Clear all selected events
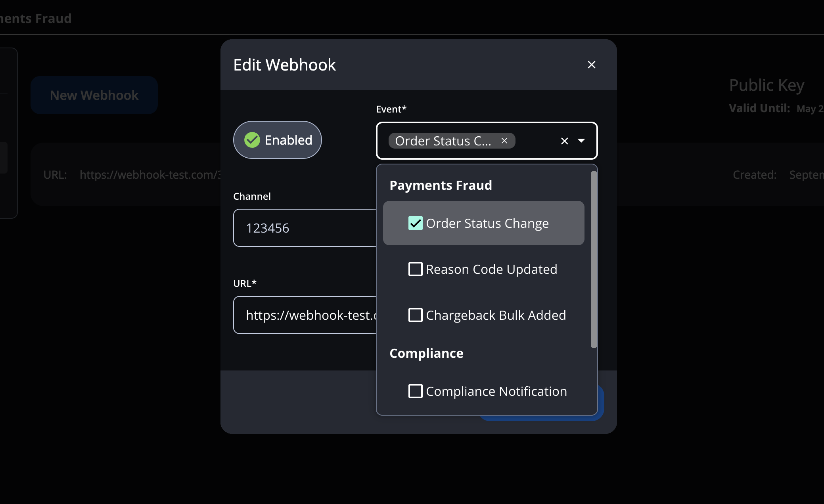 [x=565, y=141]
